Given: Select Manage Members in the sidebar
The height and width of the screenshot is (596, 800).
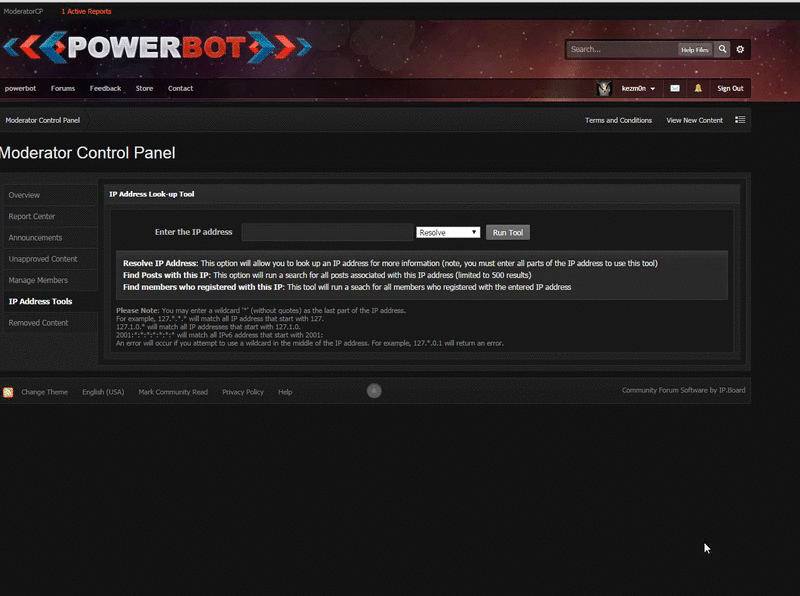Looking at the screenshot, I should click(x=50, y=280).
